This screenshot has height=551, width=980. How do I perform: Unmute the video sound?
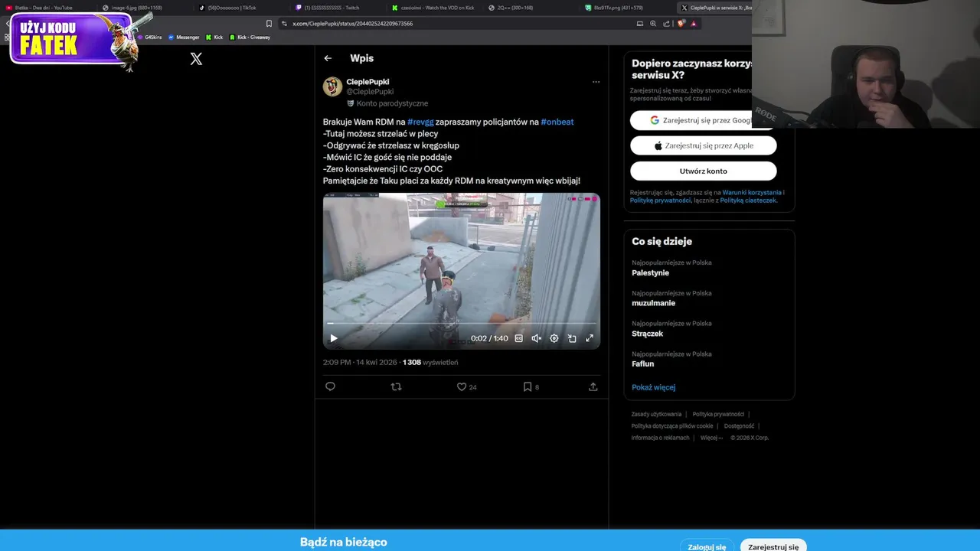tap(536, 338)
